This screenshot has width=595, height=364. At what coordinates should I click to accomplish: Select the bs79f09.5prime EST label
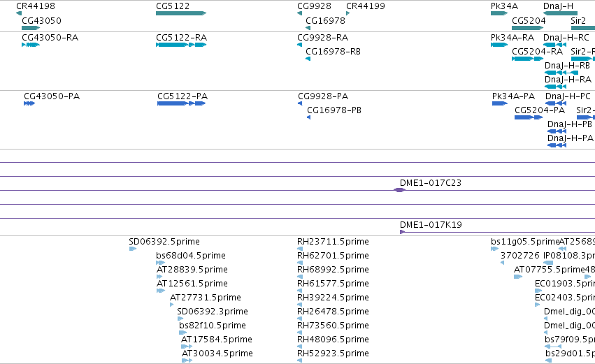click(x=570, y=340)
